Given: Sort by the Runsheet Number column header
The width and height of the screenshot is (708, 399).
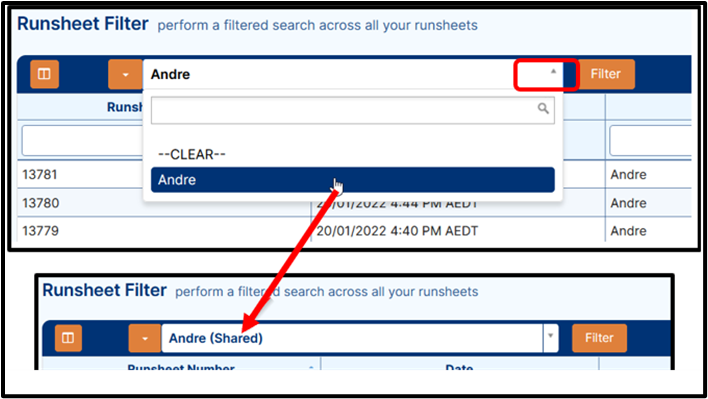Looking at the screenshot, I should (x=181, y=367).
